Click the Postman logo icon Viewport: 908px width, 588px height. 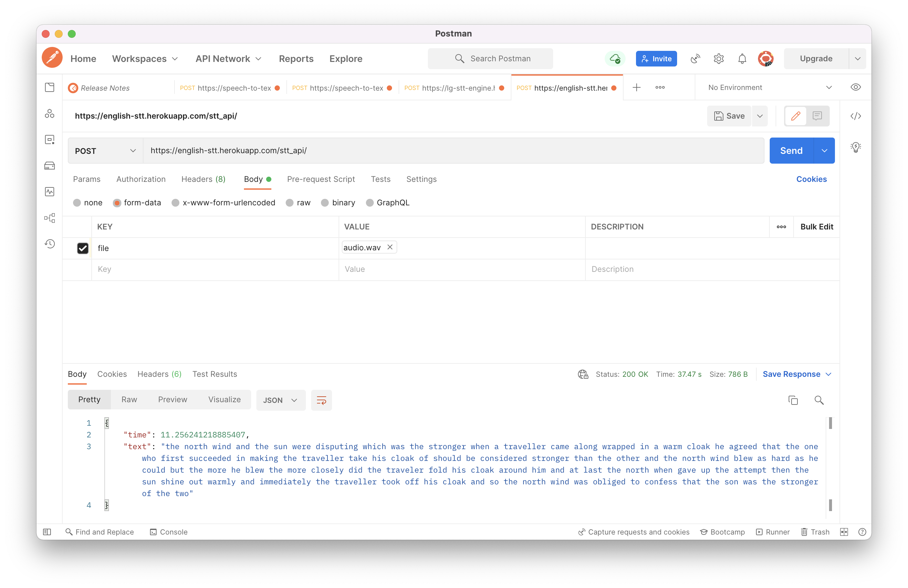click(x=52, y=58)
